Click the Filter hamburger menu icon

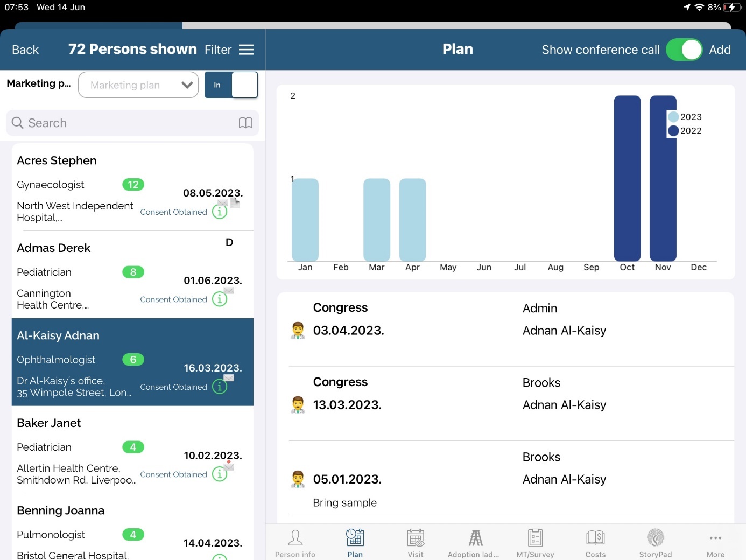pyautogui.click(x=246, y=50)
